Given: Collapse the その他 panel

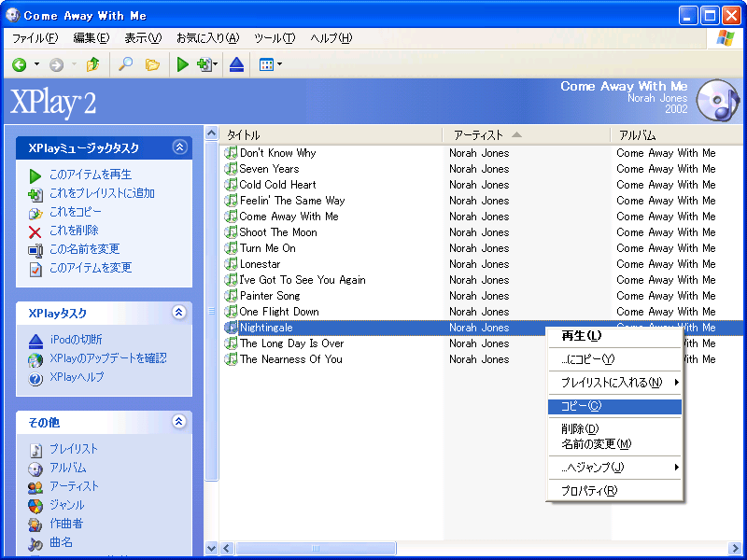Looking at the screenshot, I should click(179, 422).
